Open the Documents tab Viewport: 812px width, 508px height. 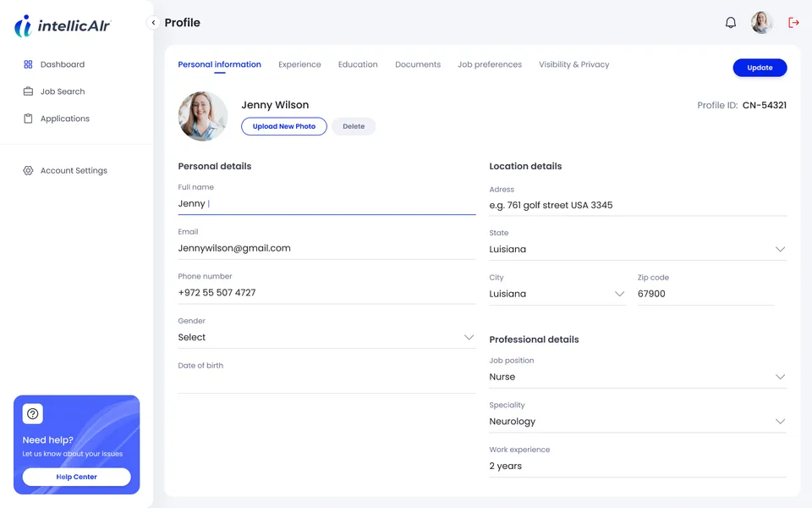[418, 64]
